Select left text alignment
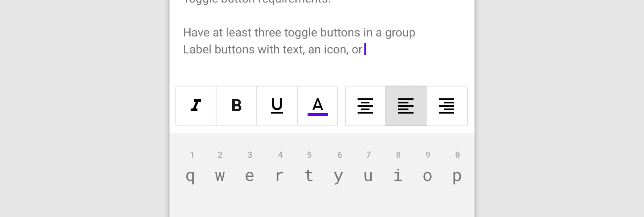The image size is (644, 217). (406, 106)
